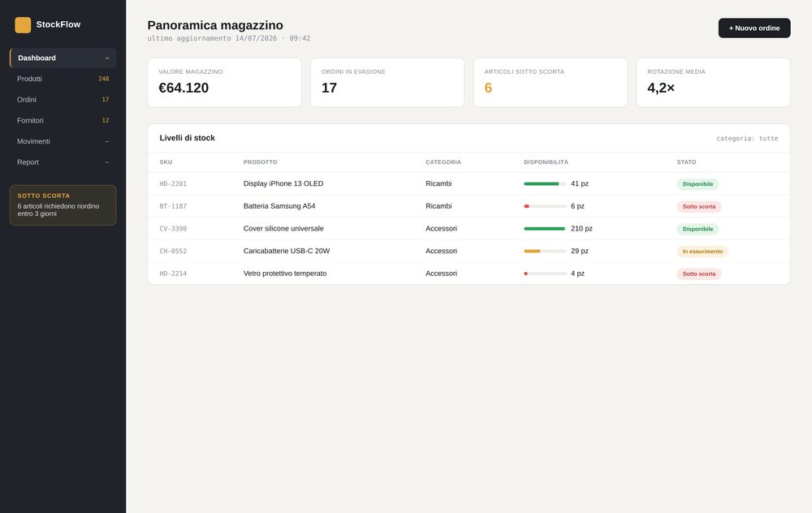Click the ultimo aggiornamento timestamp
The image size is (812, 513).
pos(229,38)
